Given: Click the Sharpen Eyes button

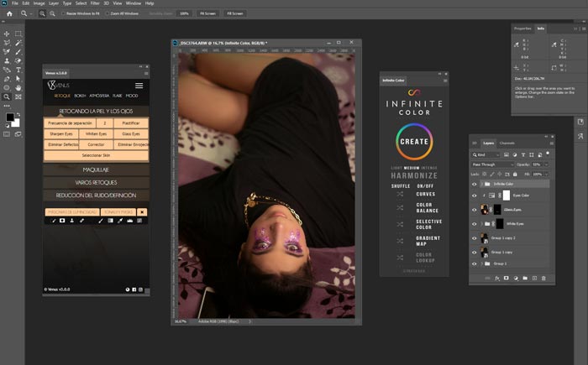Looking at the screenshot, I should tap(61, 133).
